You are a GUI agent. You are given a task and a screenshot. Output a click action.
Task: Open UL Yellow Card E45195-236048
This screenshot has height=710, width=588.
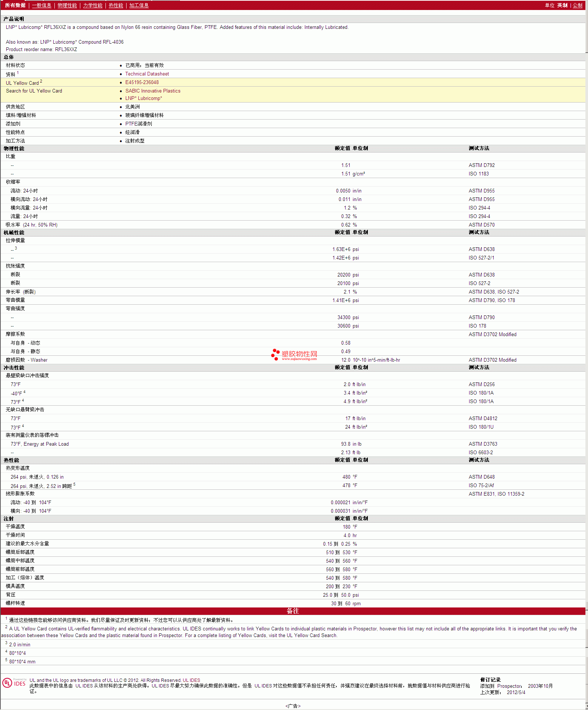pos(142,83)
